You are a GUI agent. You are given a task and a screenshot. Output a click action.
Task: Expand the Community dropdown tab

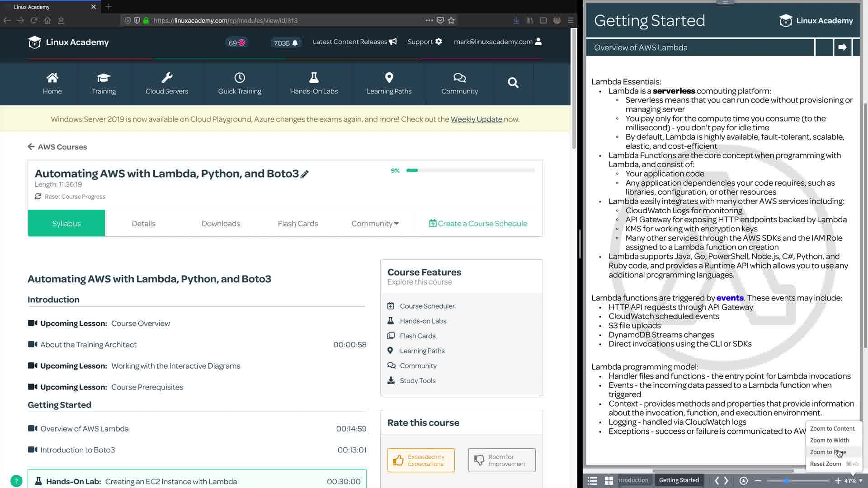[375, 224]
